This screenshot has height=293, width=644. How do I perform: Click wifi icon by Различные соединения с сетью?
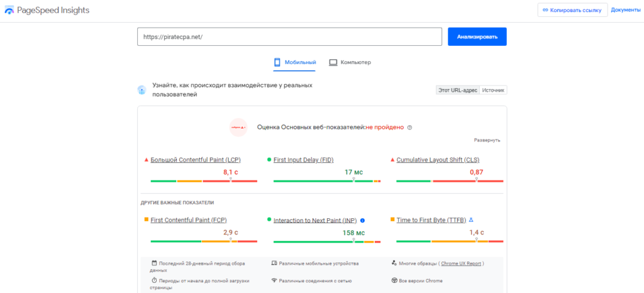(x=274, y=280)
